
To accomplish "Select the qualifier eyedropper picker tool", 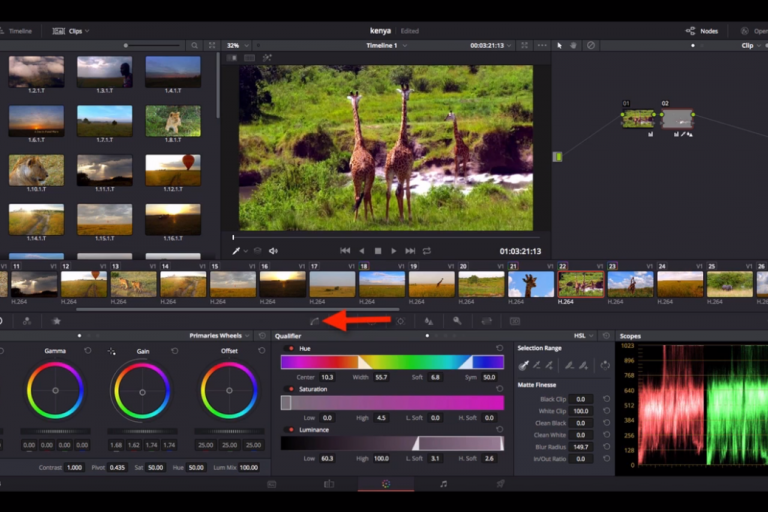I will (x=524, y=365).
